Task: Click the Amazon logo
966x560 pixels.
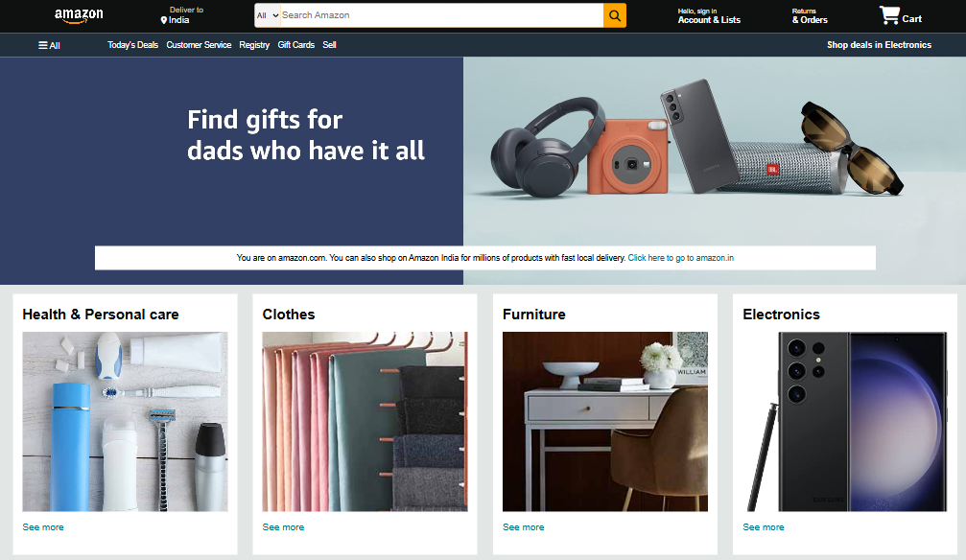Action: point(79,15)
